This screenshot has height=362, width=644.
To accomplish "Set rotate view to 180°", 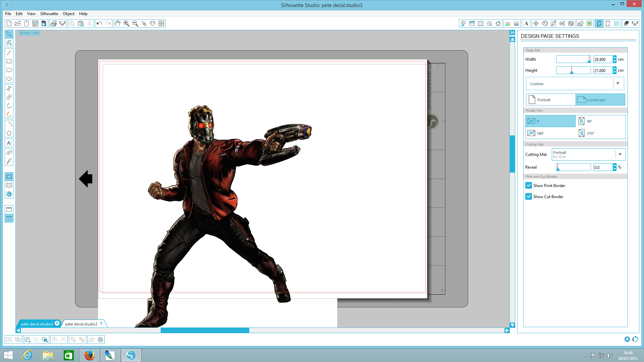I will click(550, 133).
